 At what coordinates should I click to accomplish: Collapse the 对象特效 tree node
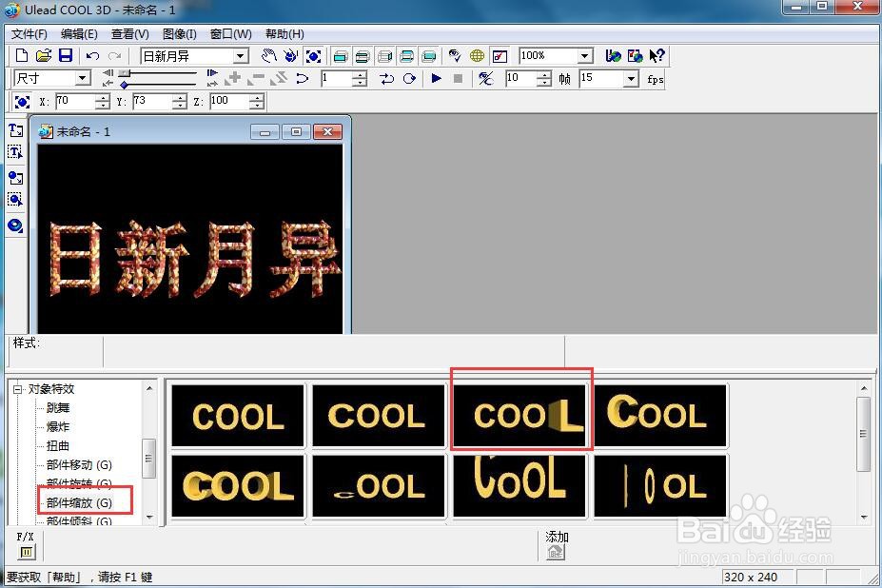click(x=17, y=389)
